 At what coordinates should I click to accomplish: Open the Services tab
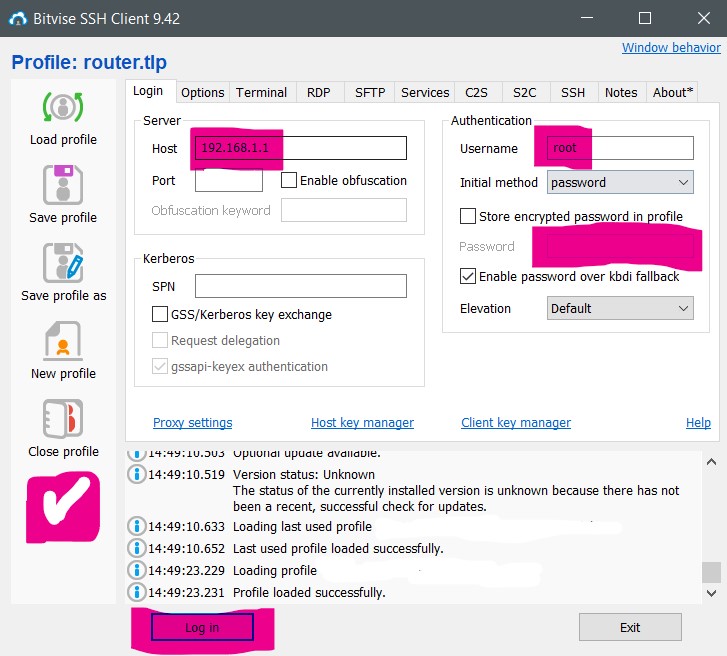pos(425,92)
